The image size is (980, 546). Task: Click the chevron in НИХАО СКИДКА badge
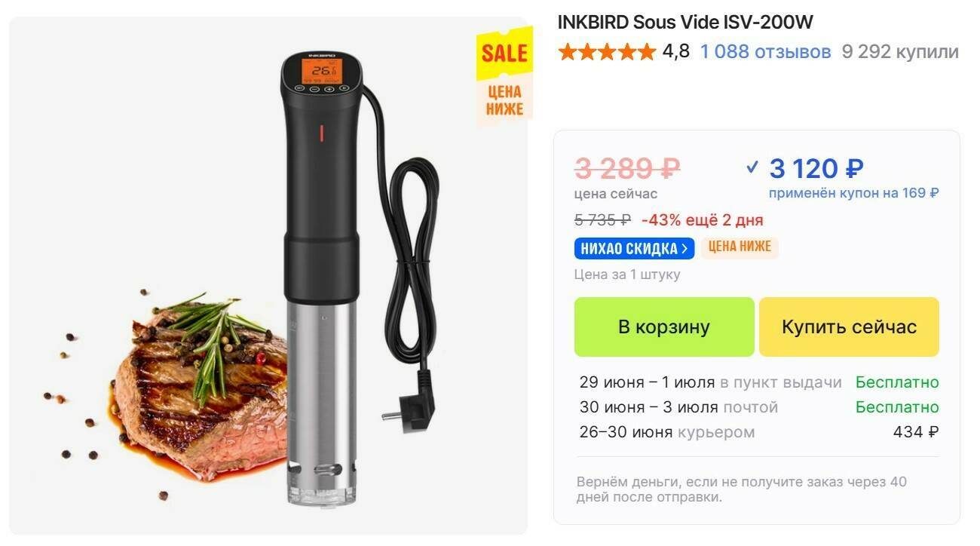684,248
